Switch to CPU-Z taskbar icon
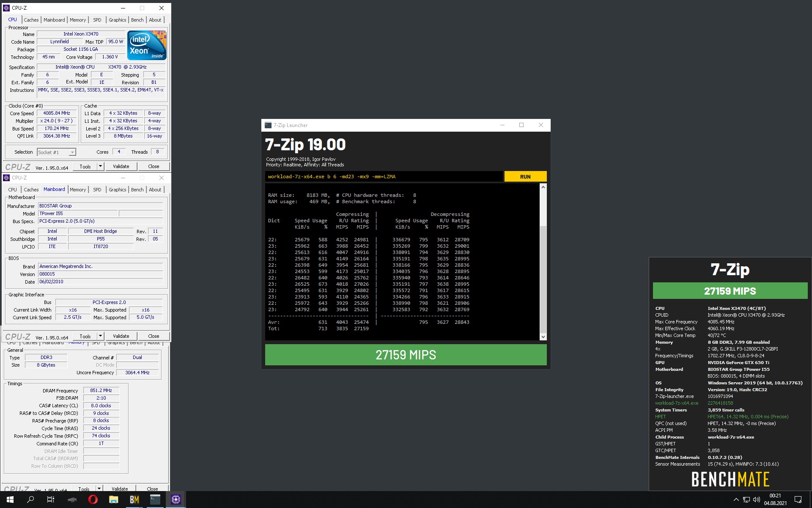 tap(176, 500)
